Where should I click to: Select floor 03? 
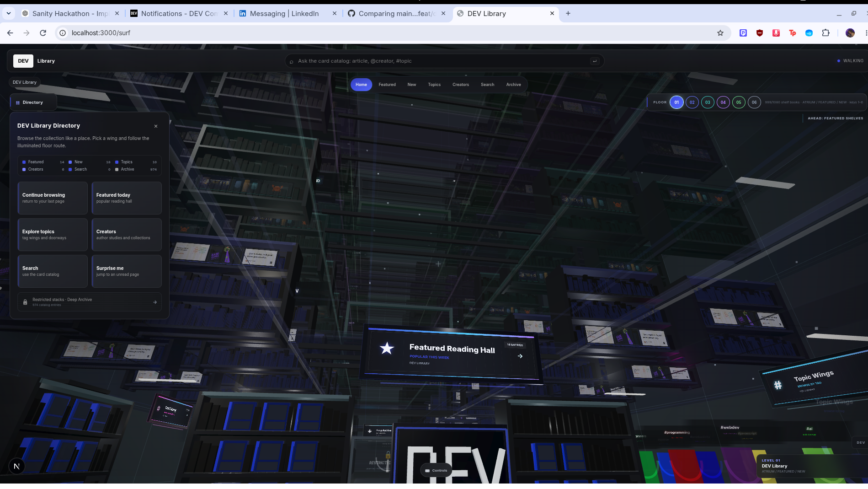(708, 102)
